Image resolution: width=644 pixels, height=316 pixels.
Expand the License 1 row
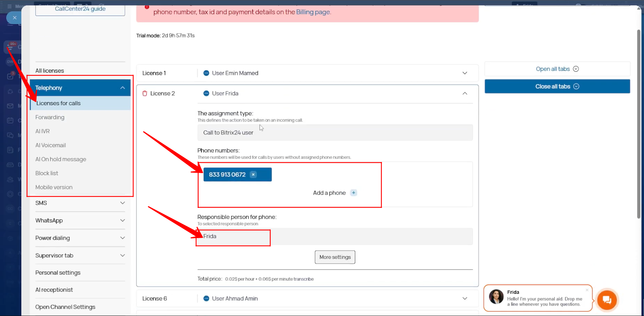tap(465, 73)
